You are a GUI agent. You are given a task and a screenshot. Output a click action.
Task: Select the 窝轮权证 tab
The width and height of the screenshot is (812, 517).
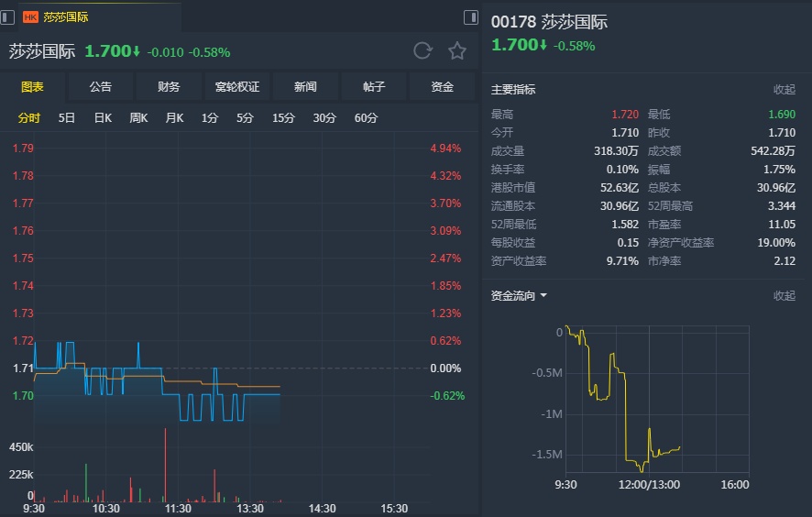click(237, 87)
